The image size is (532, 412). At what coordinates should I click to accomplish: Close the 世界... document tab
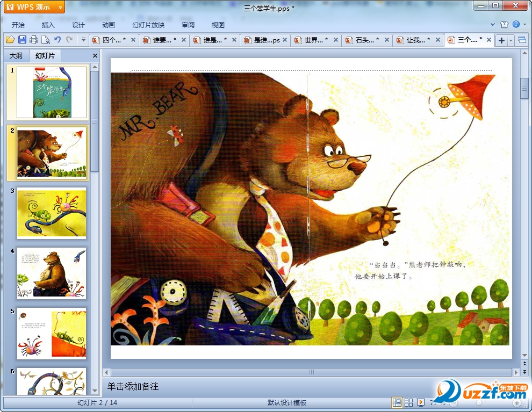coord(335,40)
